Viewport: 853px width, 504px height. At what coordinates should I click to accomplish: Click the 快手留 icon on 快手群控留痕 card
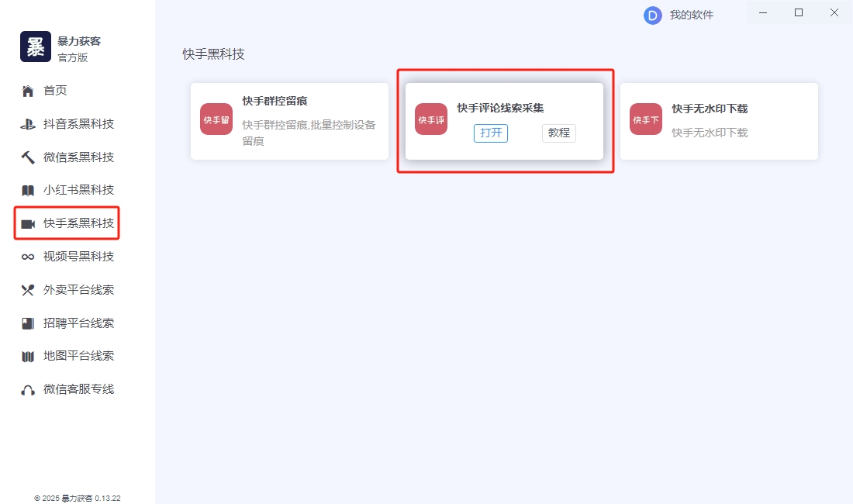[x=216, y=120]
